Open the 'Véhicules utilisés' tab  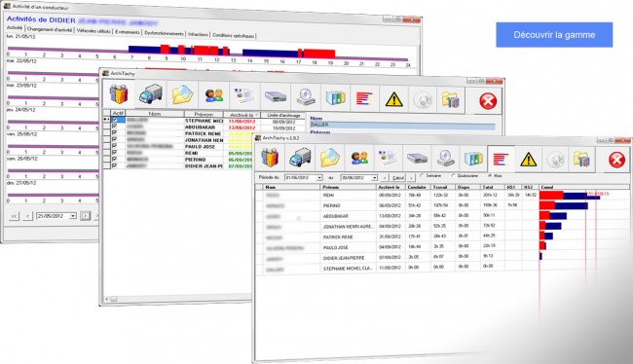click(x=93, y=31)
